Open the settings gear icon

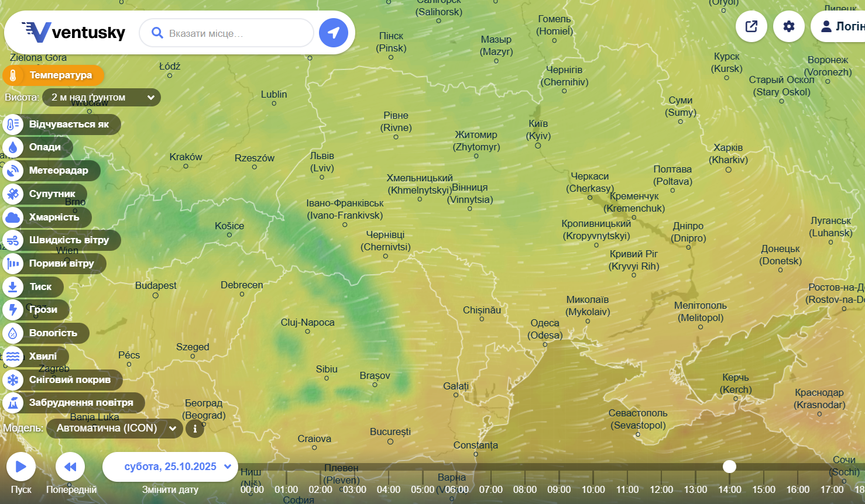coord(789,26)
